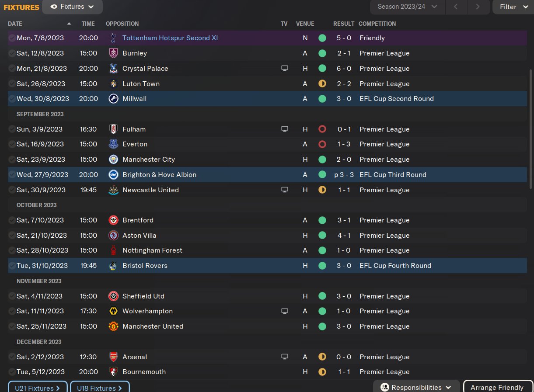534x392 pixels.
Task: Toggle checkmark on Burnley fixture row
Action: click(x=12, y=53)
